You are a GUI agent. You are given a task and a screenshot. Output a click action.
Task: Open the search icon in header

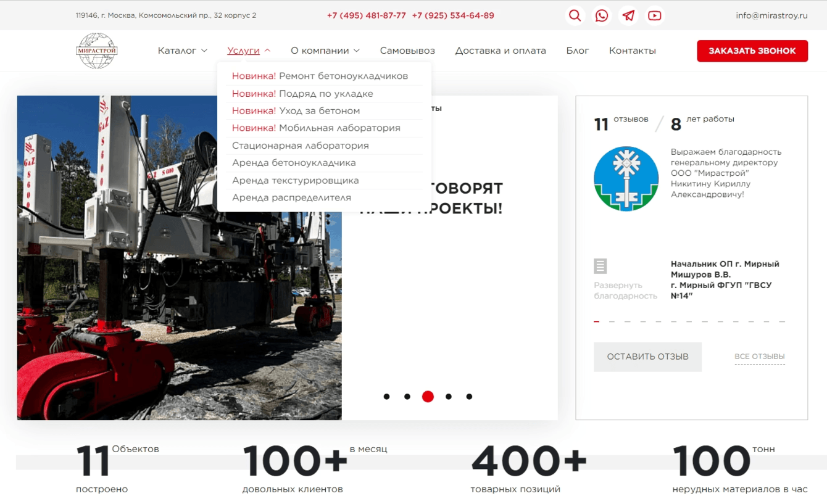click(575, 15)
